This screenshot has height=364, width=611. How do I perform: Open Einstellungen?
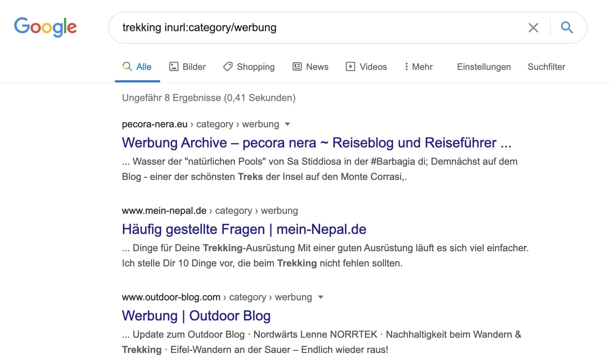(484, 67)
